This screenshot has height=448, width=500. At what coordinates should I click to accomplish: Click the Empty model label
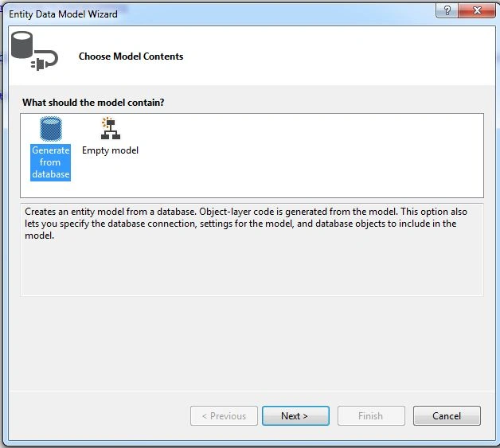click(111, 150)
